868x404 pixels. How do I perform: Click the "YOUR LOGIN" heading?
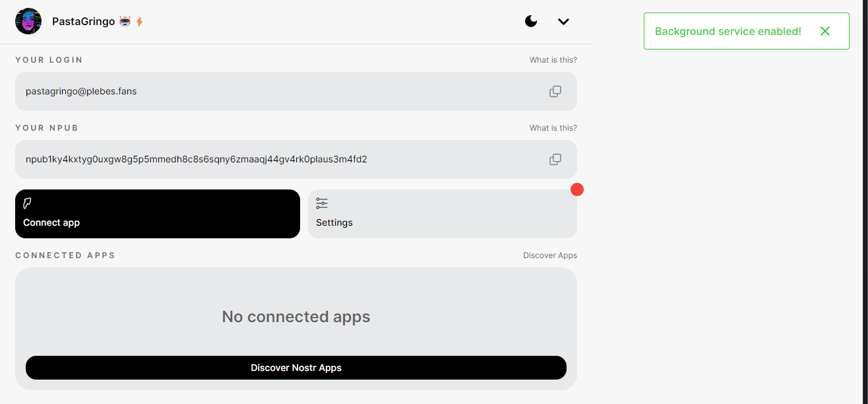point(49,60)
